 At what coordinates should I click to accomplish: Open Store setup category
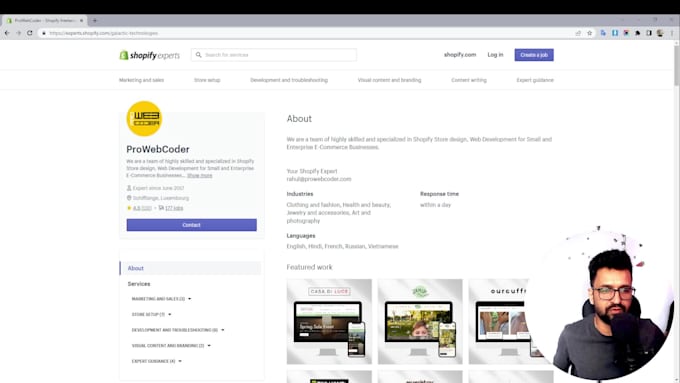pyautogui.click(x=207, y=80)
